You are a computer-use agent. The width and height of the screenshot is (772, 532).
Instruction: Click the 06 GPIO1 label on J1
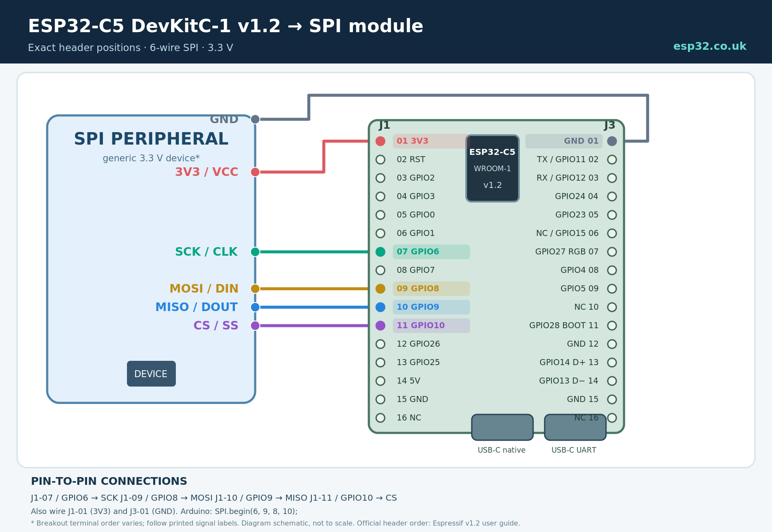coord(416,233)
